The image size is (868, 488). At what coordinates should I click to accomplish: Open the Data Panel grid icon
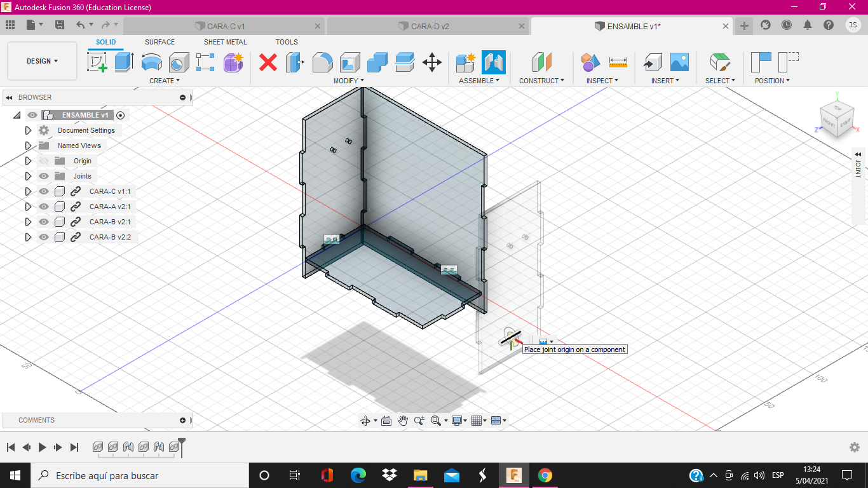point(10,25)
